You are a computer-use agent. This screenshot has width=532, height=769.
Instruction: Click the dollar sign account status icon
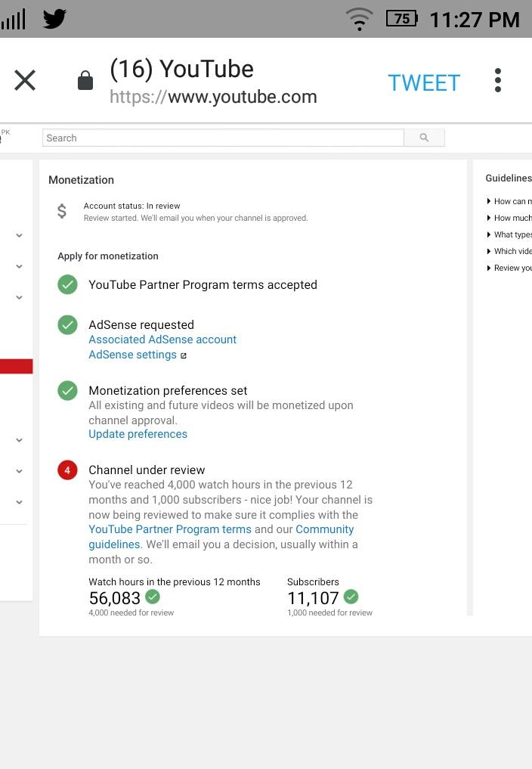tap(62, 211)
